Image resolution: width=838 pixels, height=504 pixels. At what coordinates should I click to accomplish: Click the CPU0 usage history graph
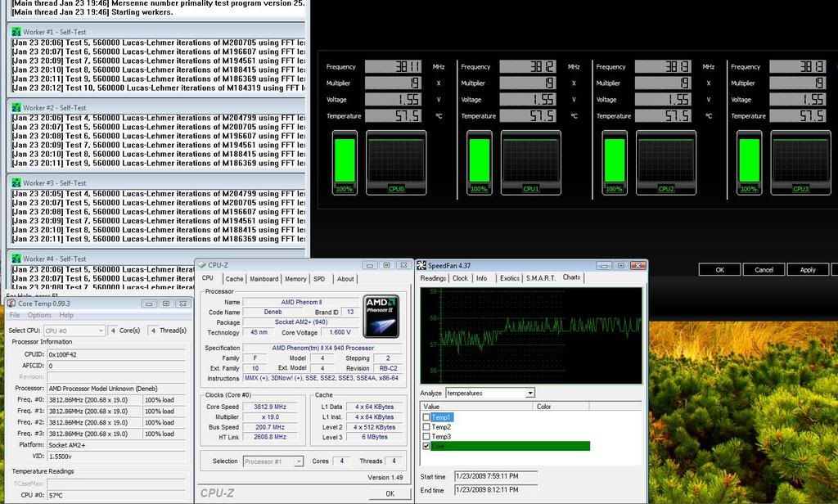point(396,163)
